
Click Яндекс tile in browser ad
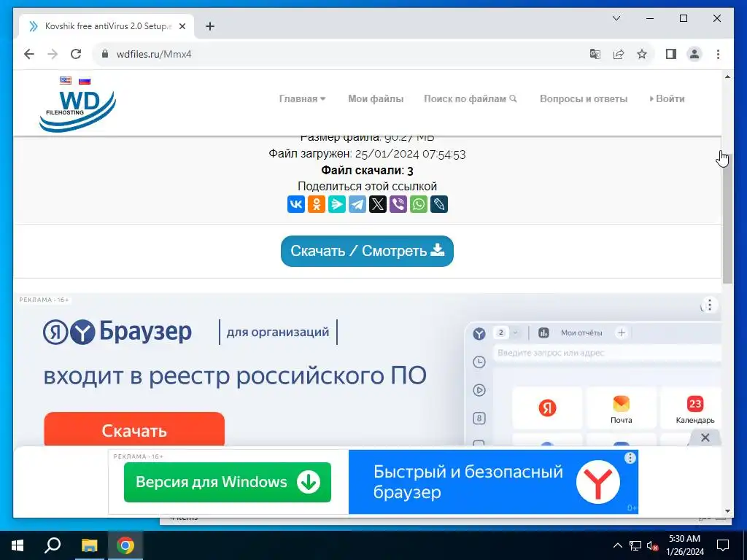(x=547, y=408)
